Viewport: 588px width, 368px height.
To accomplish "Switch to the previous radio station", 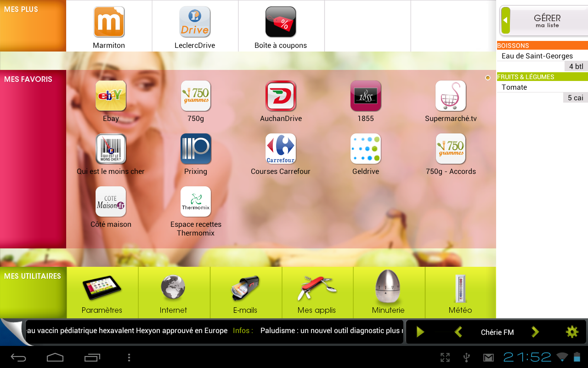I will coord(458,332).
